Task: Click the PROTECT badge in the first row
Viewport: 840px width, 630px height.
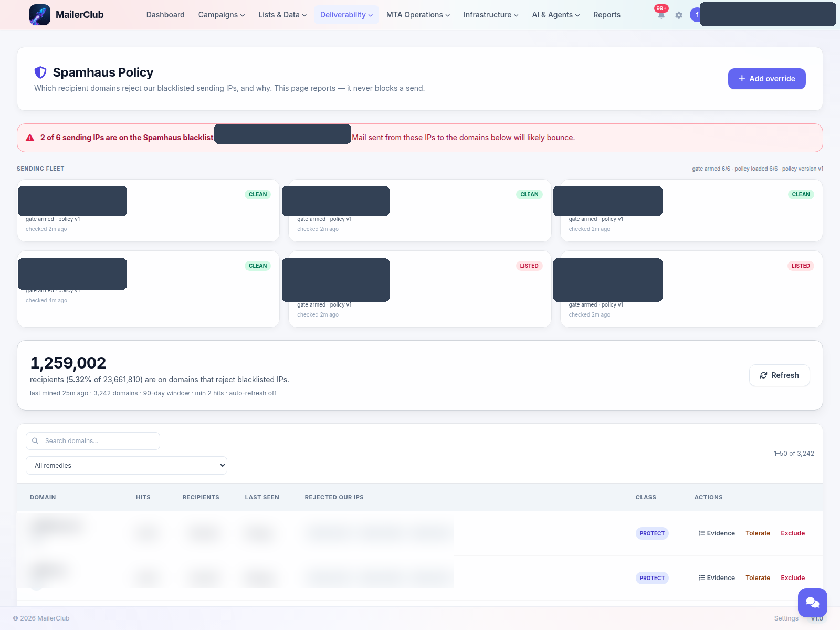Action: [652, 533]
